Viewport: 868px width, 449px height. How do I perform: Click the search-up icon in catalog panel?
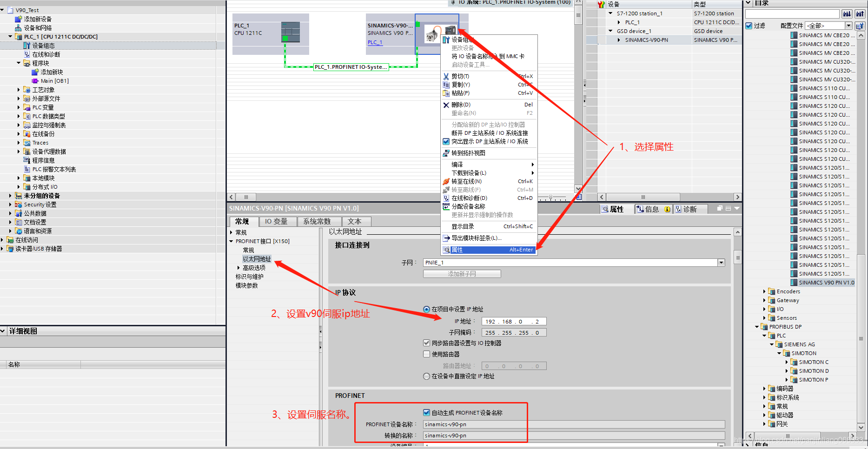[860, 14]
